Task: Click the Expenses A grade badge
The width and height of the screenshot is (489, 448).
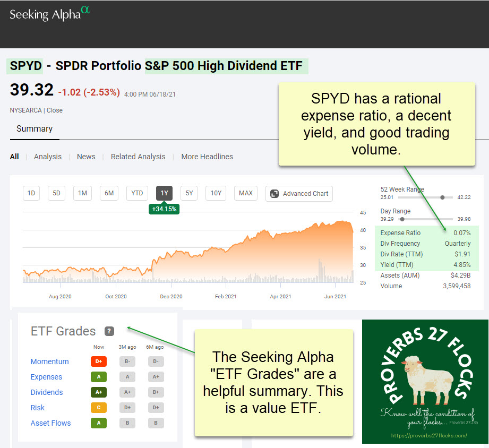Action: [99, 377]
